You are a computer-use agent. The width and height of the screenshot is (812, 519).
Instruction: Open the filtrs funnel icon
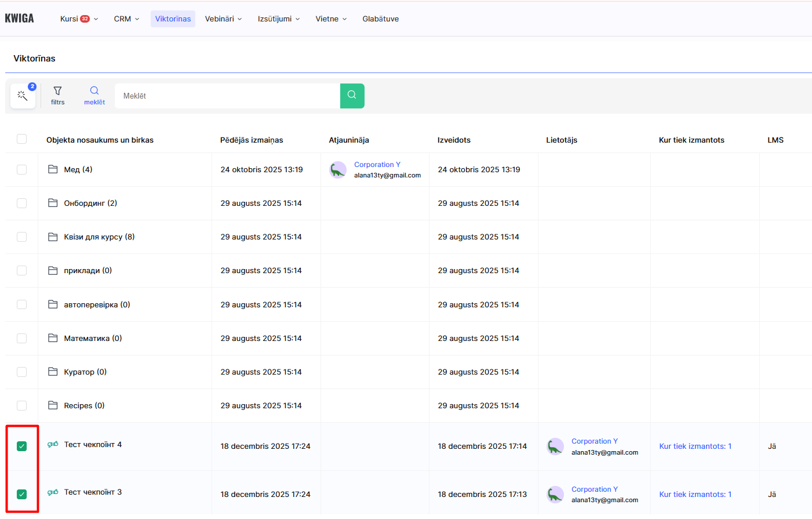pos(57,91)
